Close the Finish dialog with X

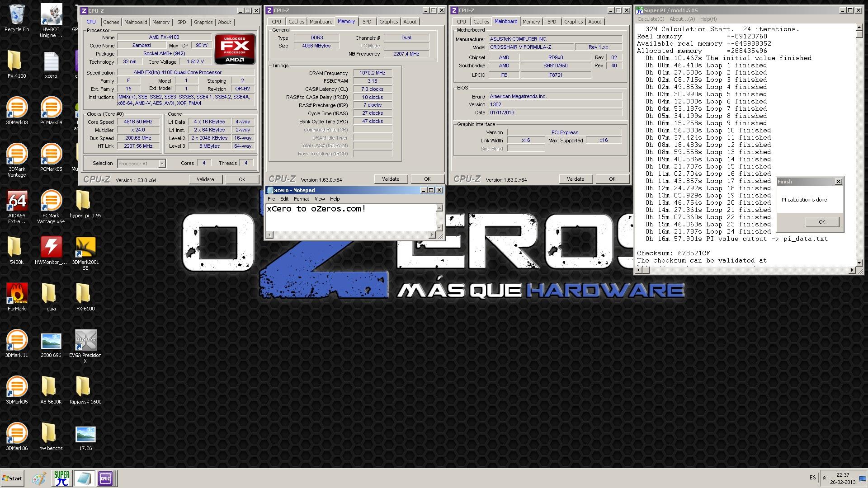pyautogui.click(x=838, y=182)
